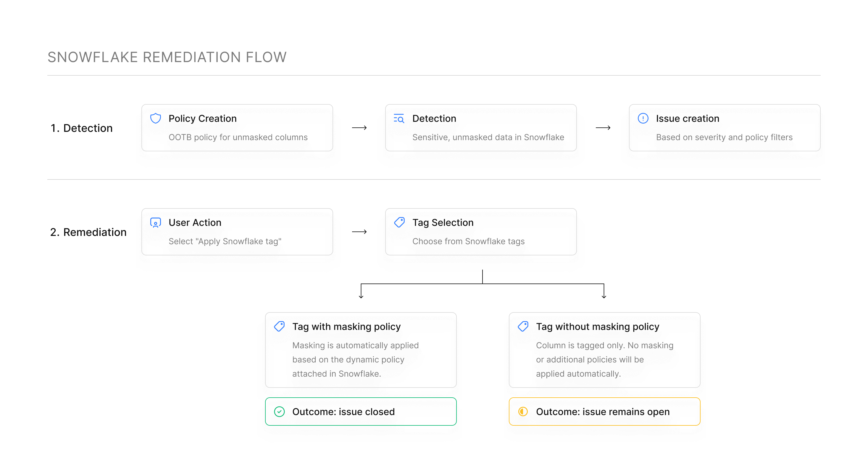Click 'Select "Apply Snowflake tag"' text
Viewport: 868px width, 473px height.
225,242
